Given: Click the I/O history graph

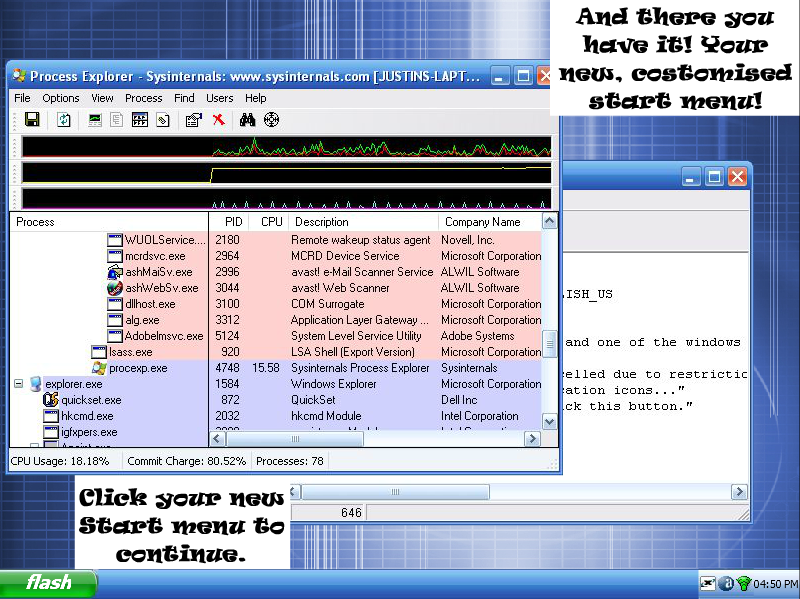Looking at the screenshot, I should coord(286,199).
